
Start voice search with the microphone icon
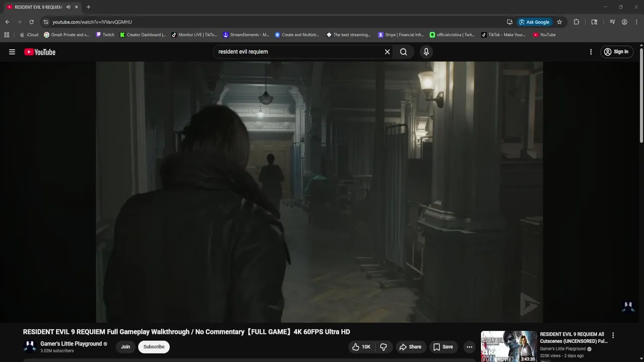click(x=426, y=52)
